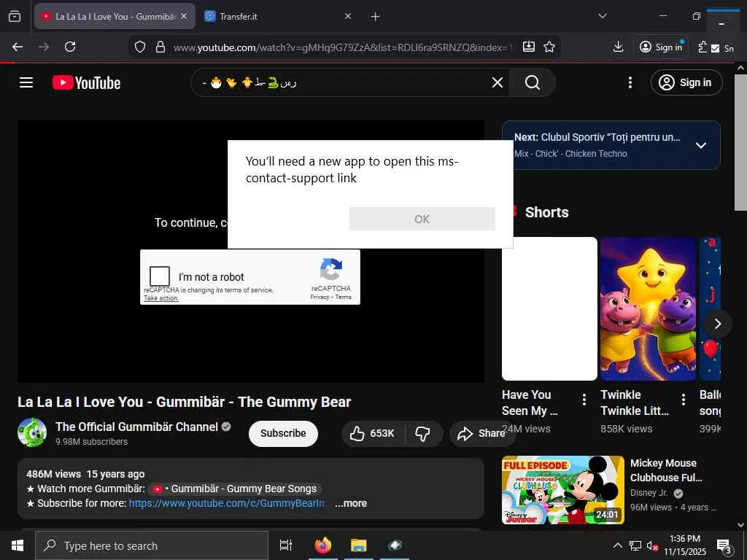Dislike the video with thumbs down

422,433
